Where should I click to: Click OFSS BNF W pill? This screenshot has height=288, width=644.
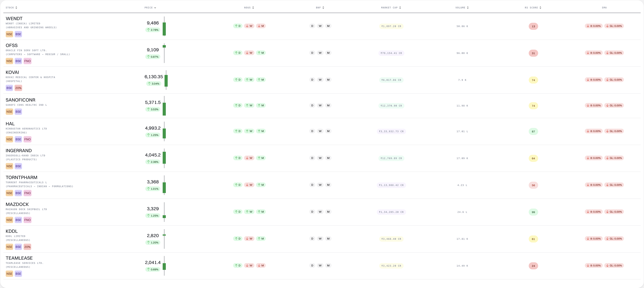320,53
